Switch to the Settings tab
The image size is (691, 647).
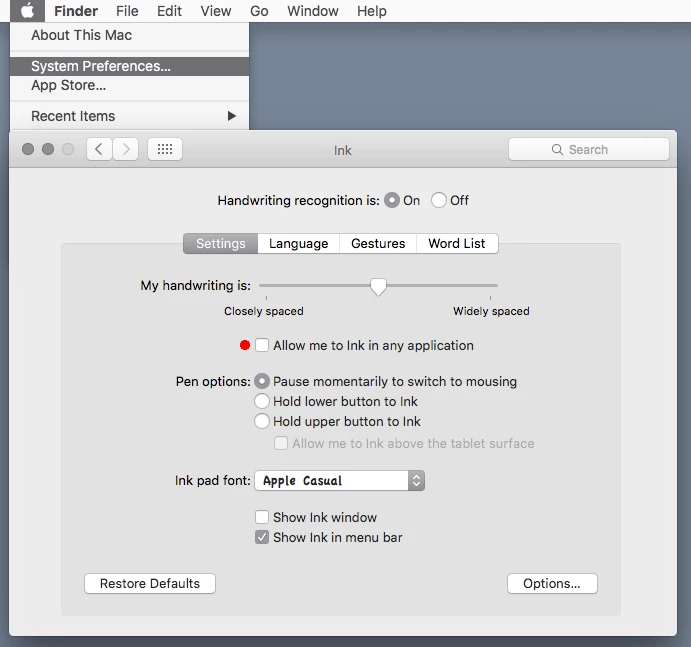click(220, 243)
